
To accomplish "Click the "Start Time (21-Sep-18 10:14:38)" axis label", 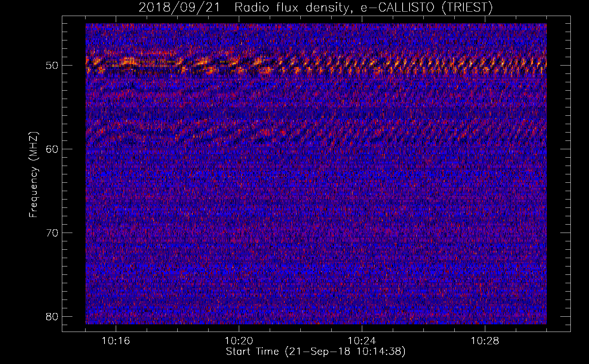I will [316, 352].
